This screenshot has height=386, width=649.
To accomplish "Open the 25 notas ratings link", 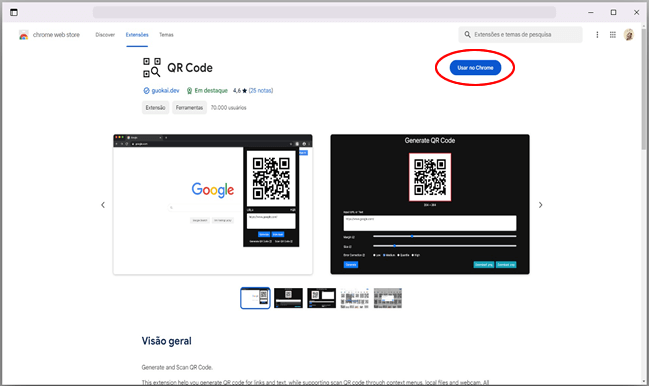I will [261, 91].
